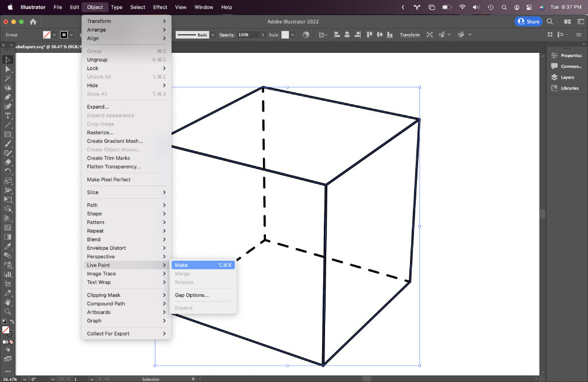This screenshot has height=382, width=588.
Task: Select the Type tool
Action: 8,115
